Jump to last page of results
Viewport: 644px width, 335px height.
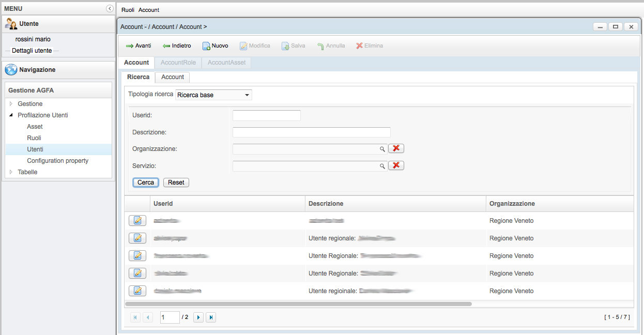coord(211,317)
